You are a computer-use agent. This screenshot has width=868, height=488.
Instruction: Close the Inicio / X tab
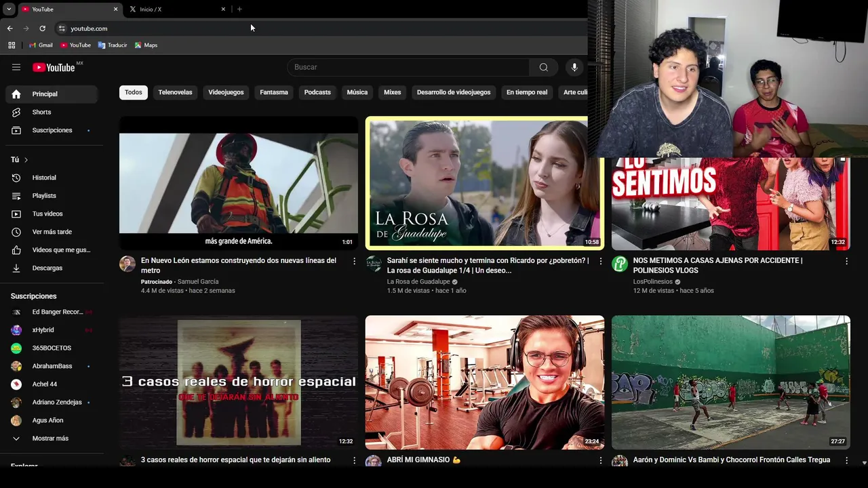tap(223, 9)
